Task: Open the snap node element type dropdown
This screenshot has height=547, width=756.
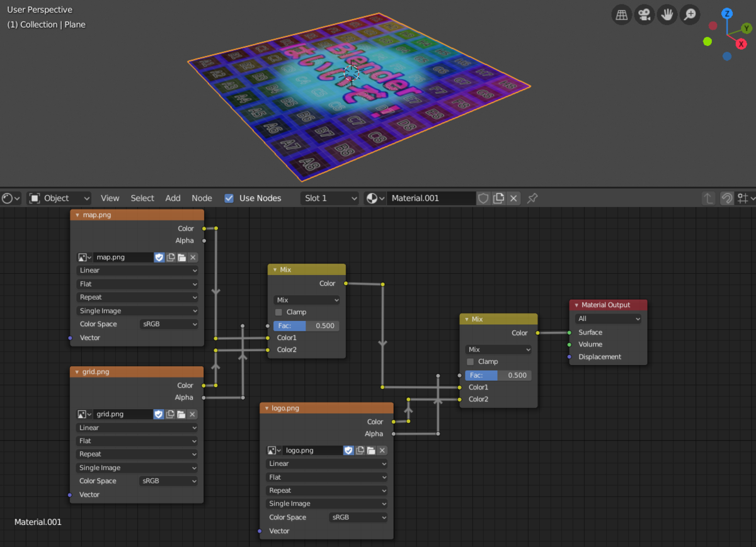Action: pyautogui.click(x=746, y=198)
